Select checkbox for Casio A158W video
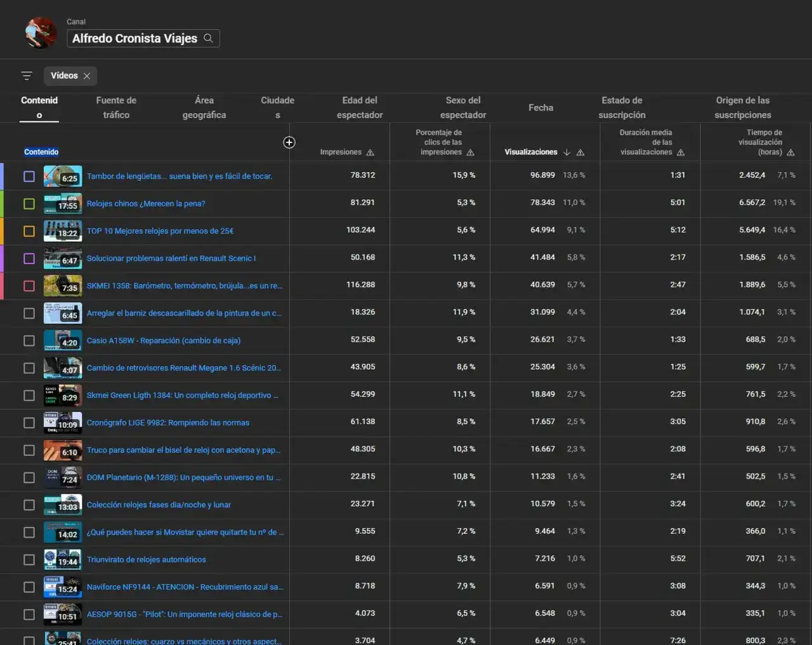This screenshot has height=645, width=812. 29,341
